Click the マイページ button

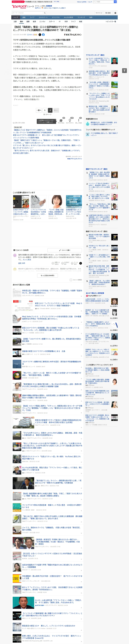coord(99,13)
